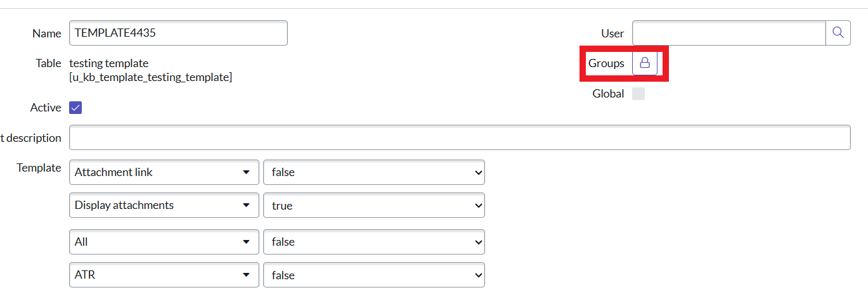Expand the ATR field dropdown
This screenshot has height=290, width=868.
164,275
